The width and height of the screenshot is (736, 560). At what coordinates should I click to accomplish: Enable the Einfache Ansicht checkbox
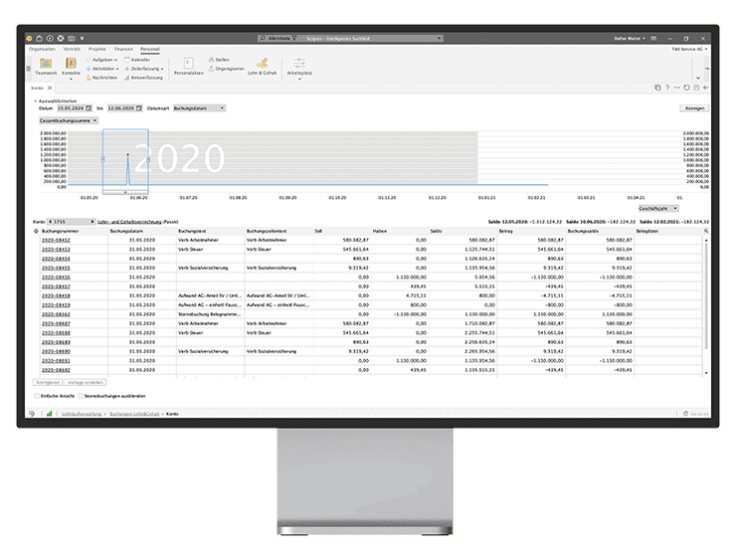(35, 395)
